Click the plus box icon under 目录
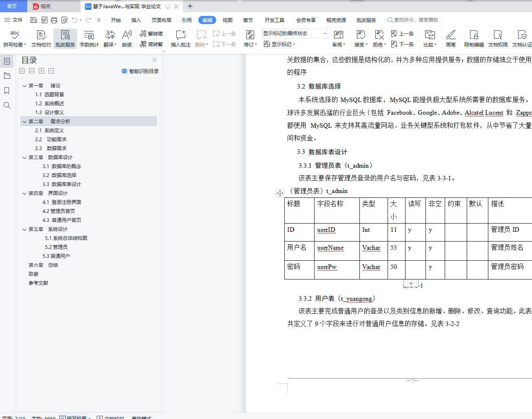This screenshot has height=419, width=532. (42, 71)
